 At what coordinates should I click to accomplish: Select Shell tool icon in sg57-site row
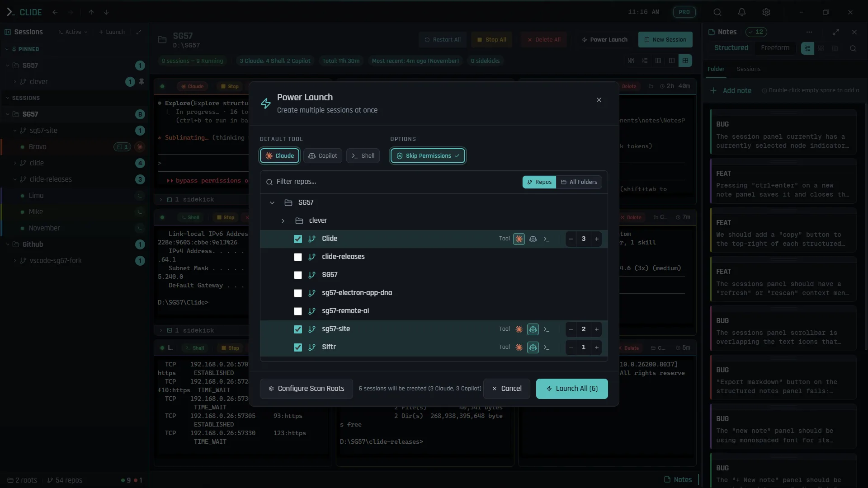click(x=547, y=329)
